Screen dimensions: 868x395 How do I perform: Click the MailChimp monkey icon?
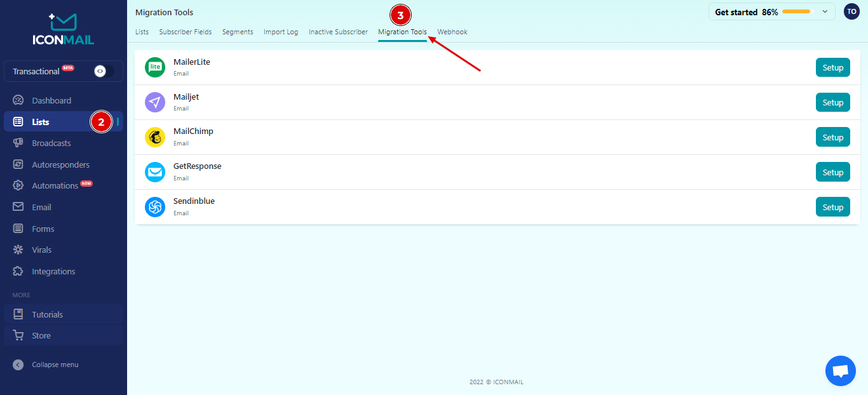point(155,137)
